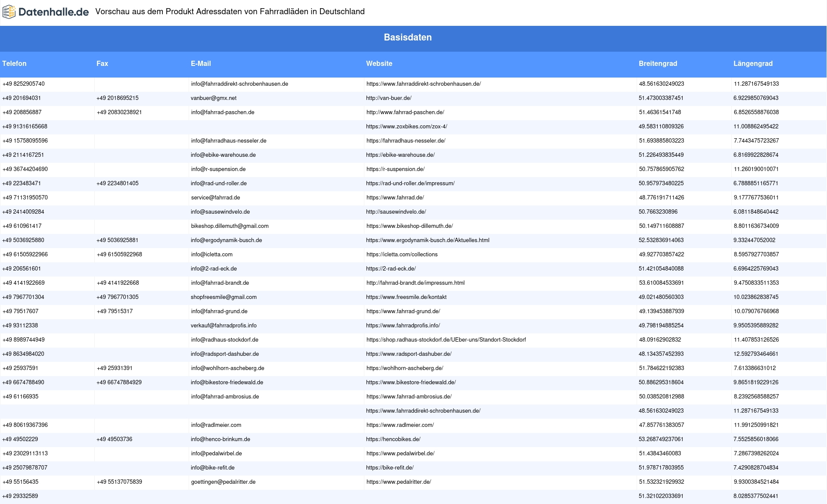Select email service@fahrrad.de
Viewport: 827px width, 504px height.
[x=215, y=198]
